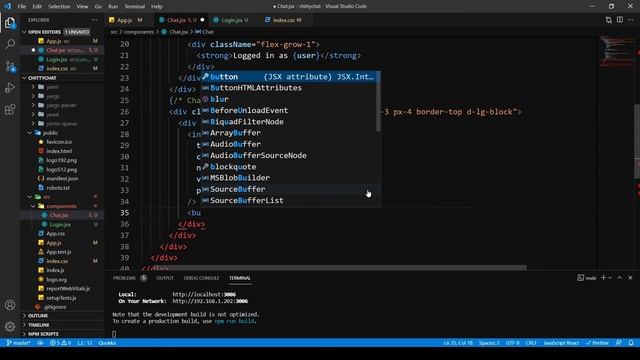Click the Ln 35, Col 18 status item

click(x=458, y=343)
